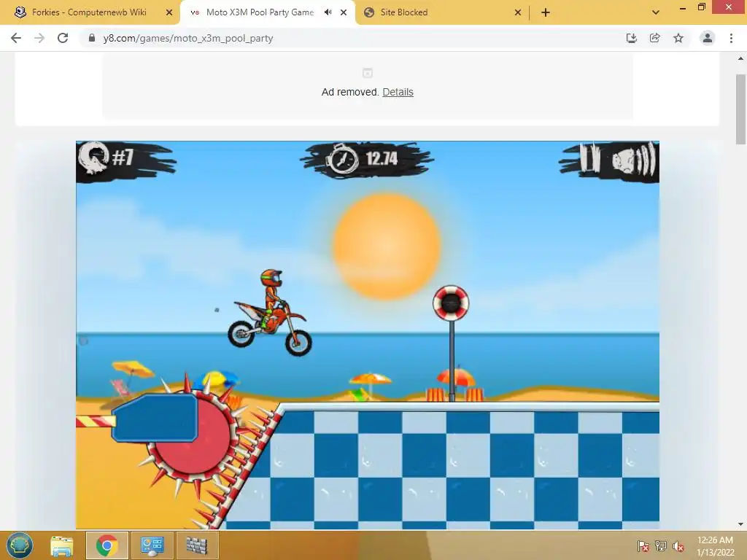Viewport: 747px width, 560px height.
Task: Click the scrollbar up arrow
Action: pos(740,58)
